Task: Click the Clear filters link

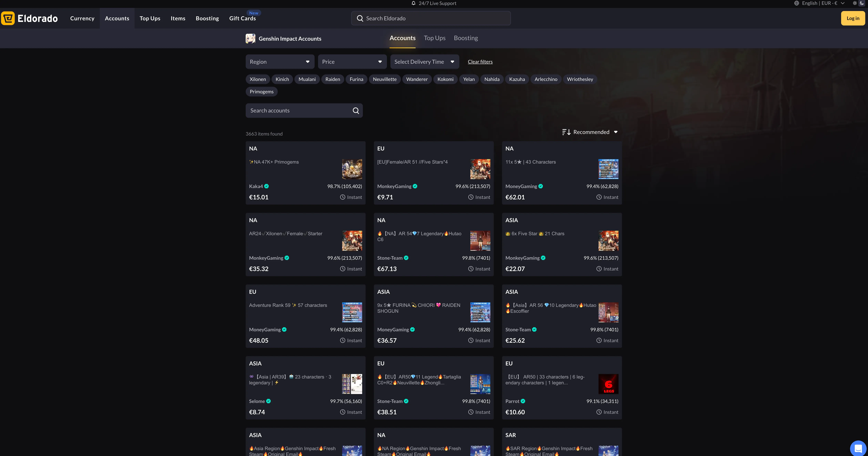Action: [480, 62]
